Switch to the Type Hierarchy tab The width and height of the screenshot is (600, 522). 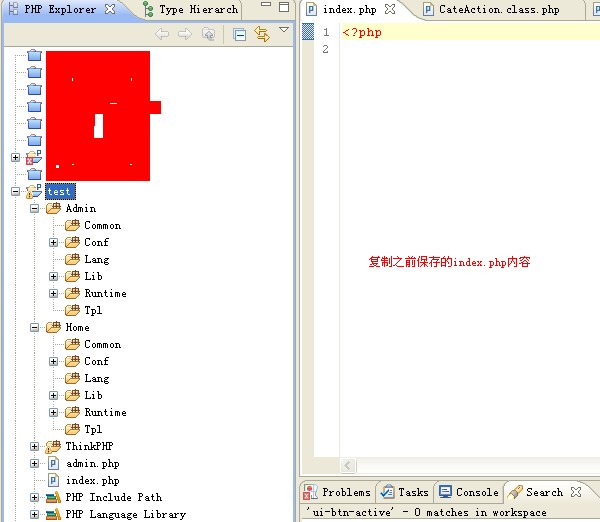[191, 10]
